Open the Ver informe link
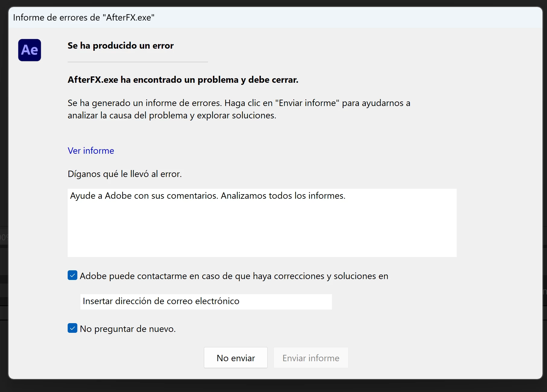The image size is (547, 392). [91, 151]
